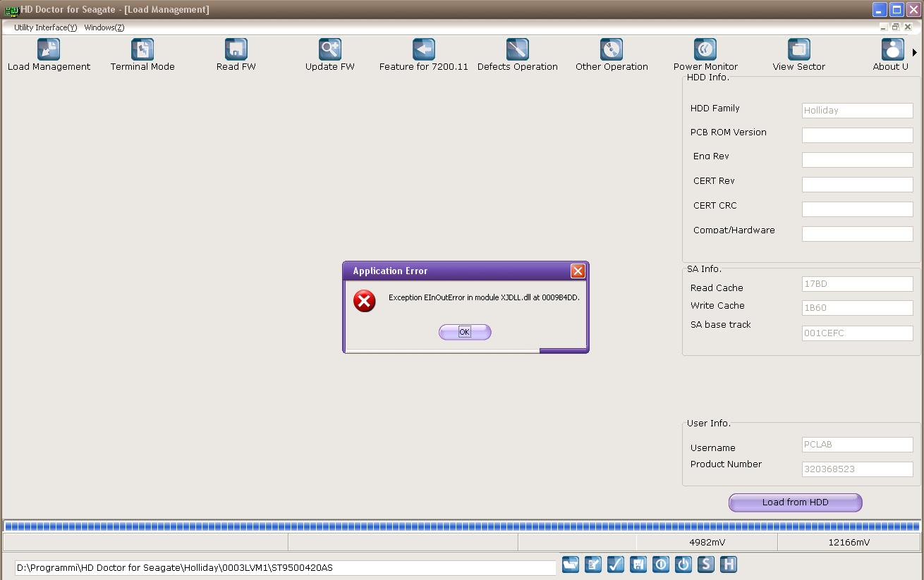Open the Load Management tool
This screenshot has height=580, width=924.
pos(49,55)
